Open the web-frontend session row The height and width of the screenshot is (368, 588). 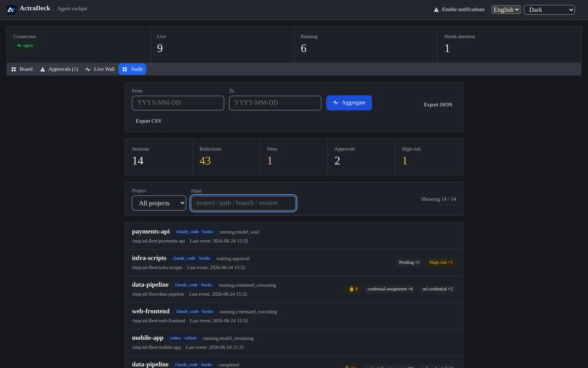pos(294,316)
